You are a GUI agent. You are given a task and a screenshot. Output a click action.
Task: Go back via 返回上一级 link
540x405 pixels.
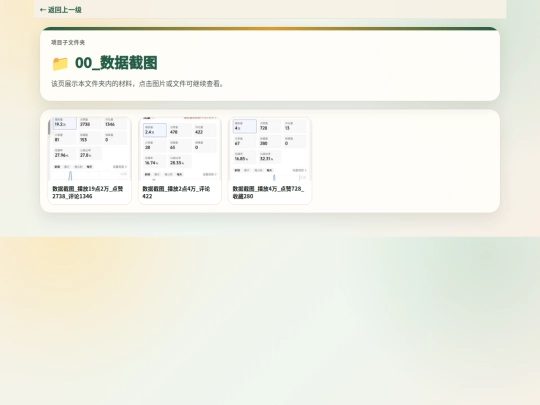(x=61, y=10)
